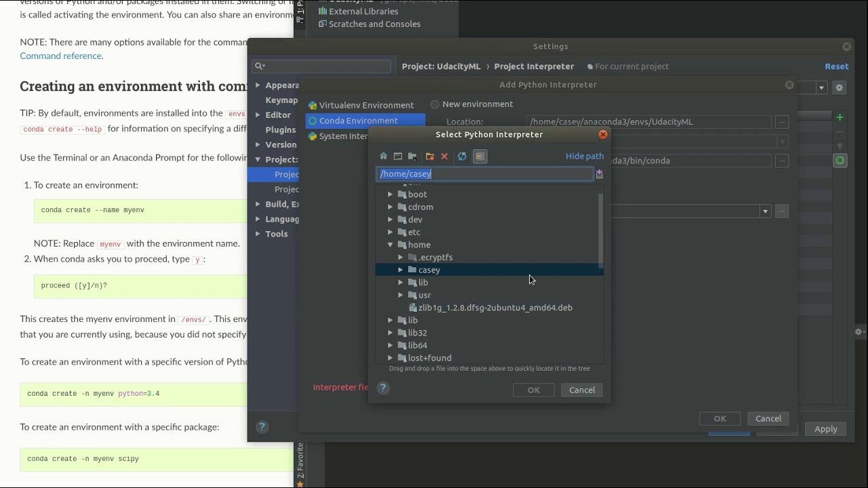This screenshot has width=868, height=488.
Task: Click Apply in Settings window
Action: pyautogui.click(x=825, y=429)
